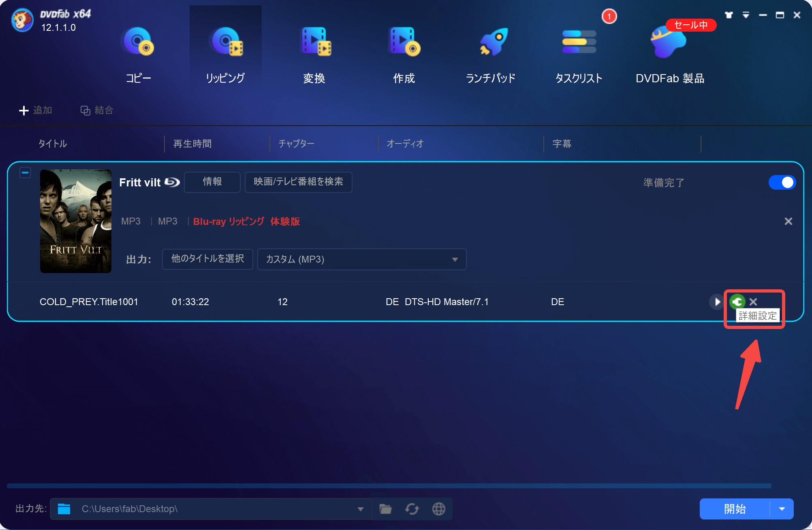Click the DVDFab mascot logo
The image size is (812, 530).
[22, 20]
